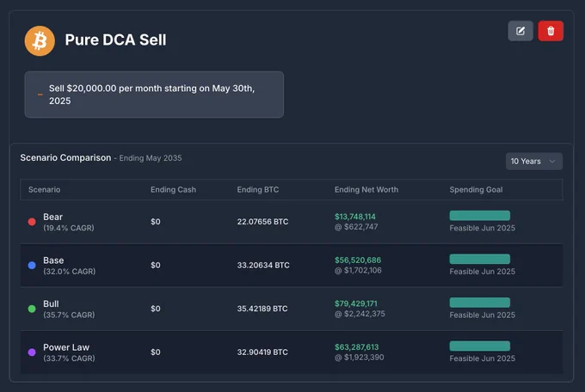
Task: Click the green Bull scenario dot
Action: (32, 309)
